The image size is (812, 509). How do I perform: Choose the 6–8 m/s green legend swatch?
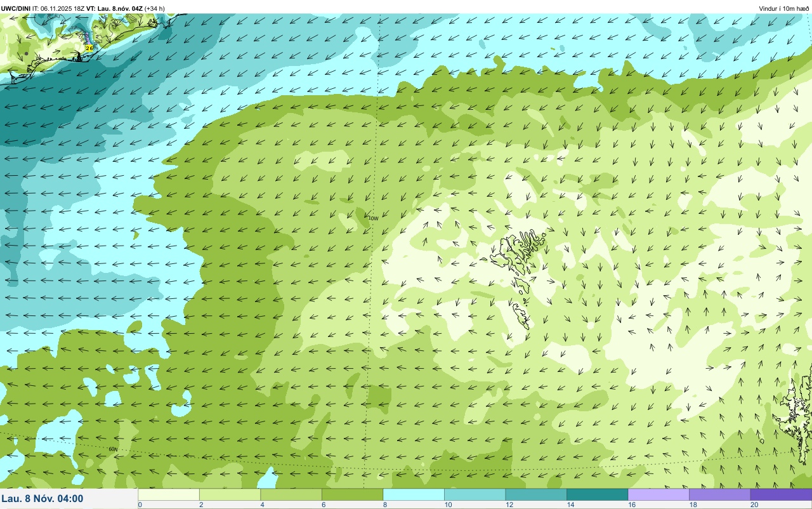click(352, 494)
